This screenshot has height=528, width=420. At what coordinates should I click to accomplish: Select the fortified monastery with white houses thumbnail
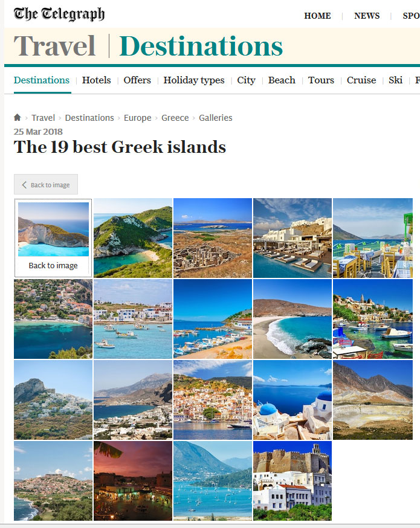click(x=292, y=481)
